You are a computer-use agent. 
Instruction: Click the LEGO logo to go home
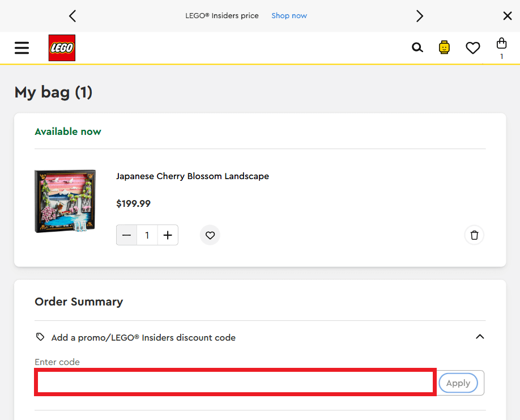point(61,48)
